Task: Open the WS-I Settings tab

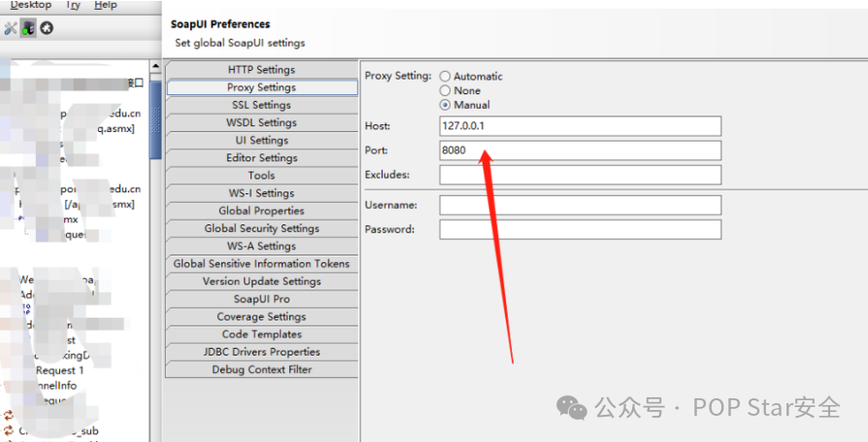Action: click(262, 193)
